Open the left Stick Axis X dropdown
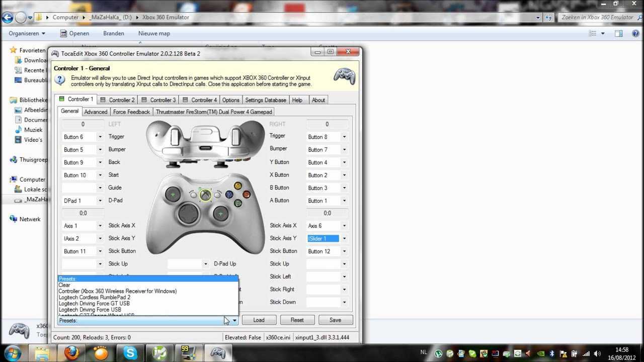This screenshot has width=644, height=362. point(100,226)
